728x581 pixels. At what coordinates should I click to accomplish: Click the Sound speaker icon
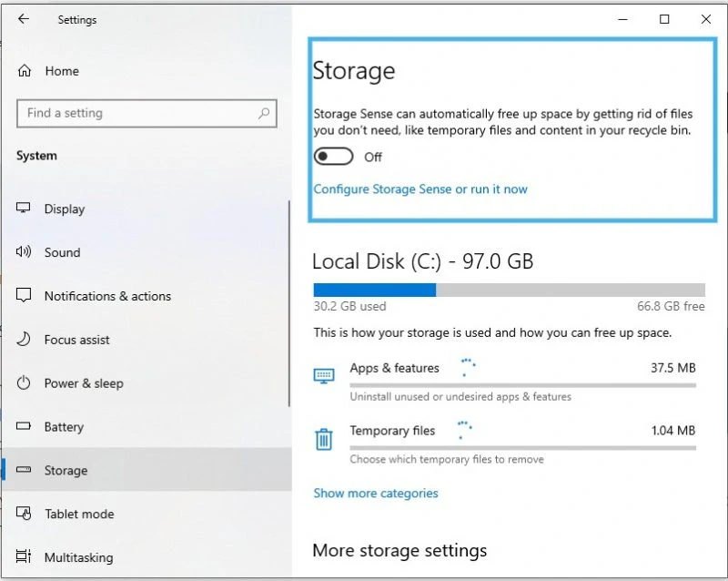pos(24,252)
